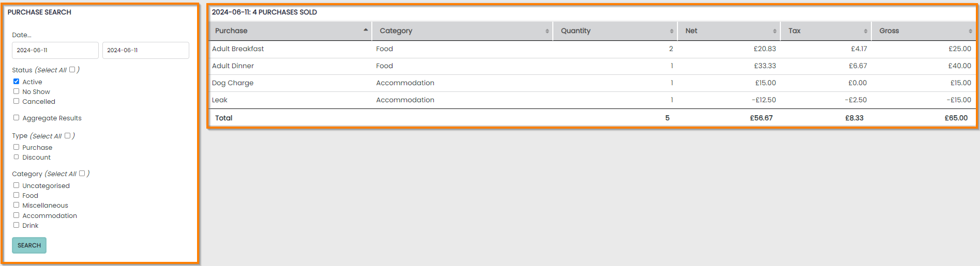Toggle Aggregate Results checkbox

(17, 118)
